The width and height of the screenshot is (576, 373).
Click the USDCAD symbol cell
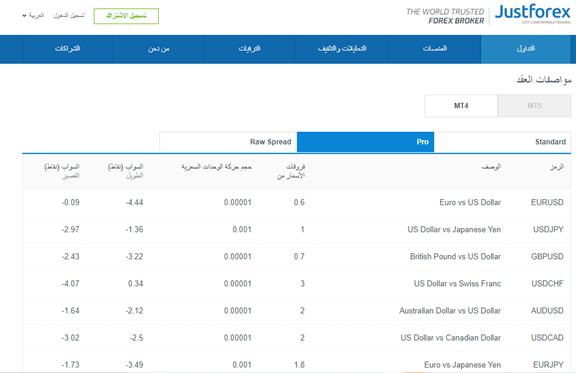point(547,338)
